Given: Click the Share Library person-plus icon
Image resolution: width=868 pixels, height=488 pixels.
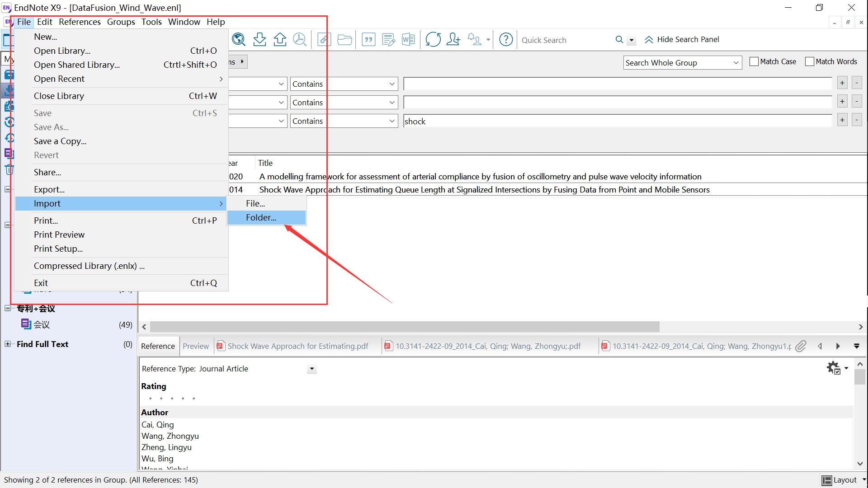Looking at the screenshot, I should (453, 40).
